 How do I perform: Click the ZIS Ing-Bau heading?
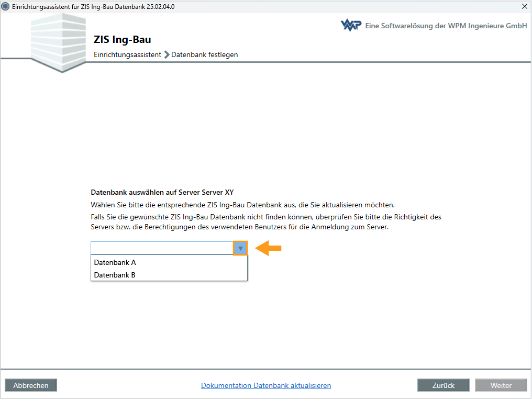pyautogui.click(x=123, y=39)
